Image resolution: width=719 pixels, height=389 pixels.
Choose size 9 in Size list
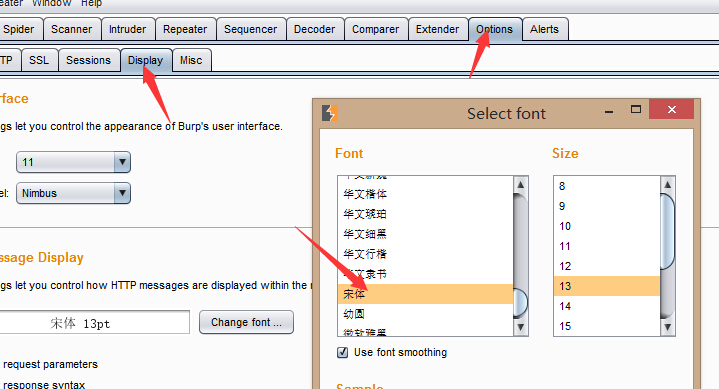coord(607,206)
